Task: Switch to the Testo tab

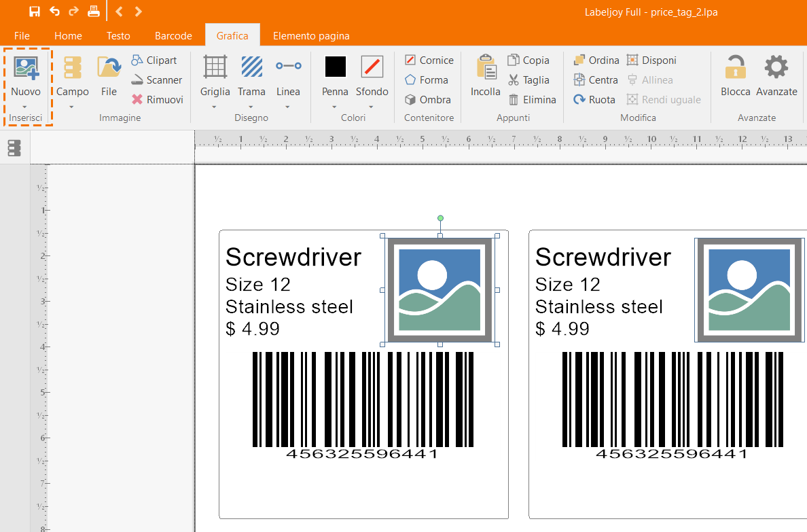Action: 118,35
